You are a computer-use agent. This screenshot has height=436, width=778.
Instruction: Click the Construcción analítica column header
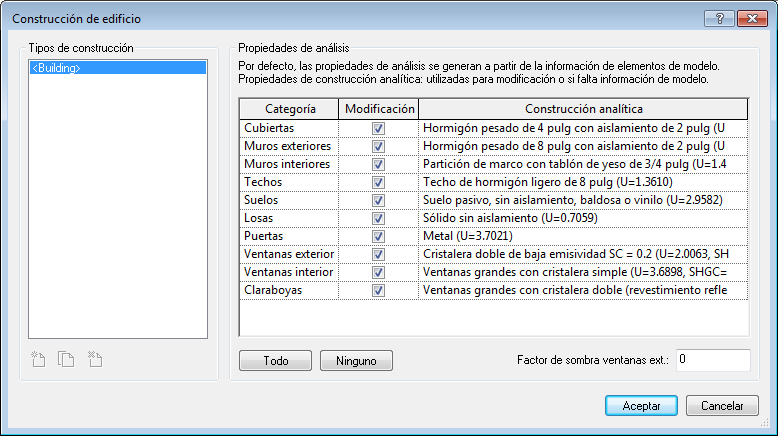584,109
